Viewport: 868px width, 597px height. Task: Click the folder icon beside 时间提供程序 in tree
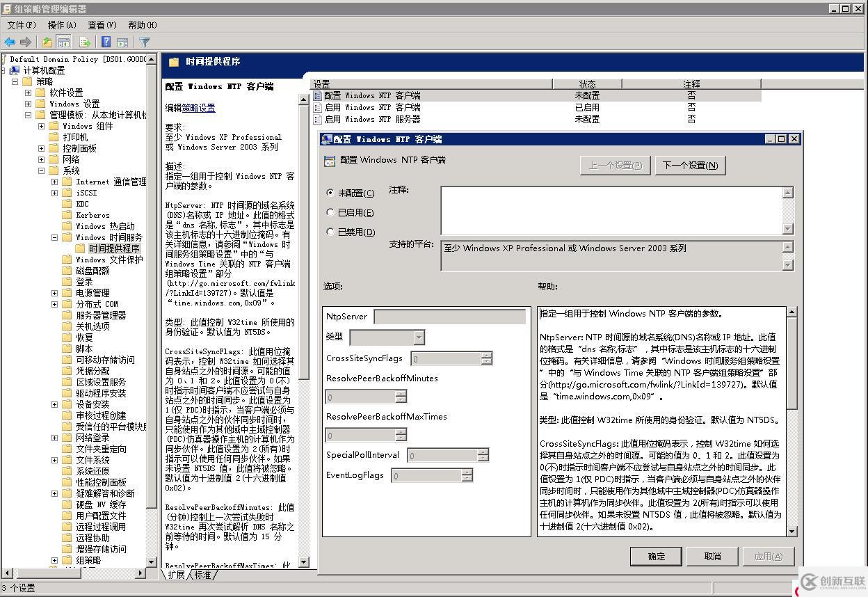coord(81,248)
